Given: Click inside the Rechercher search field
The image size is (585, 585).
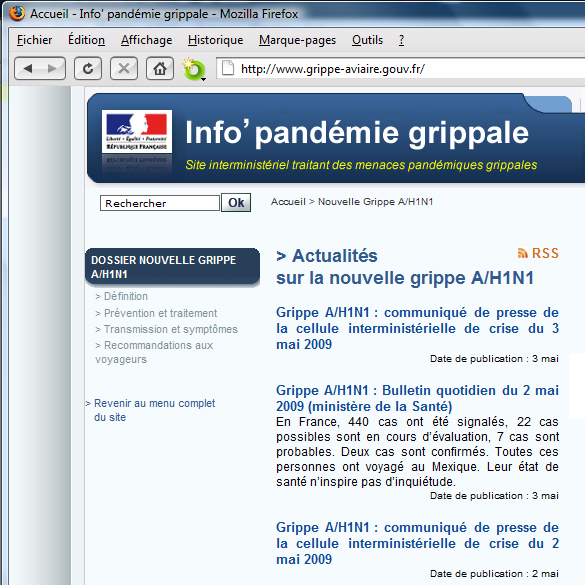Looking at the screenshot, I should 160,203.
